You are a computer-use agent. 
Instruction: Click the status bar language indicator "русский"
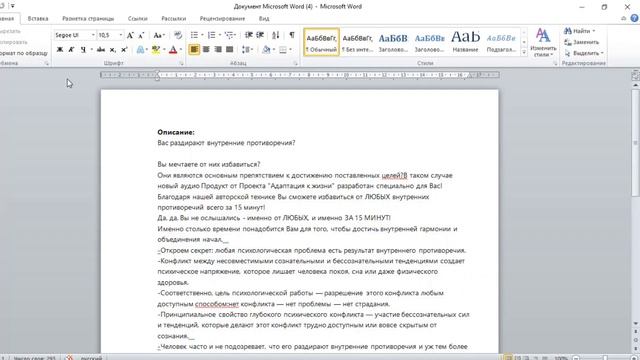(x=91, y=358)
